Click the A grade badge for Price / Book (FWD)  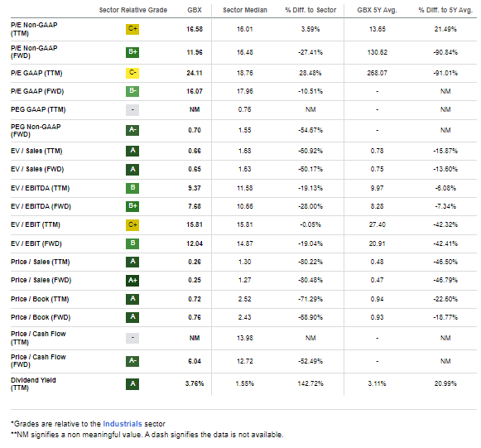point(132,317)
